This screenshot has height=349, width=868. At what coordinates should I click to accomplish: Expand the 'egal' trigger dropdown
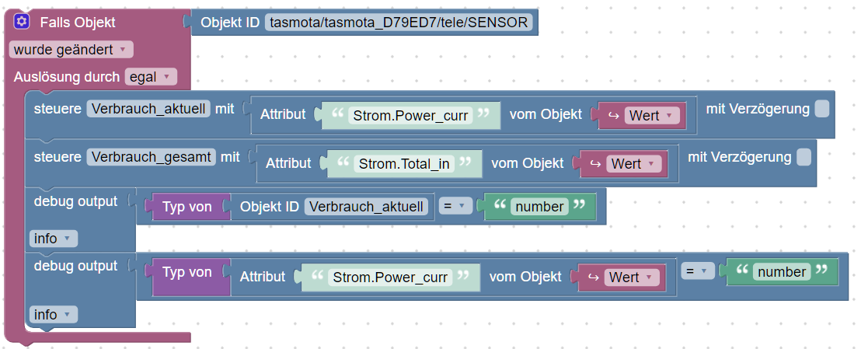(151, 77)
